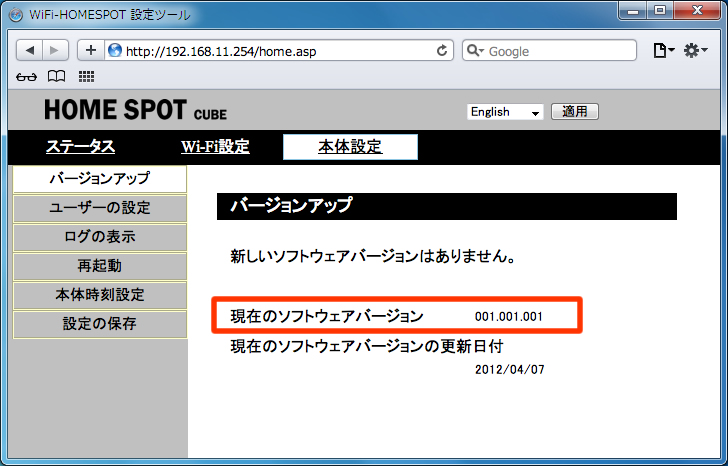Viewport: 728px width, 466px height.
Task: Show bookmarks using the open book icon
Action: pyautogui.click(x=57, y=76)
